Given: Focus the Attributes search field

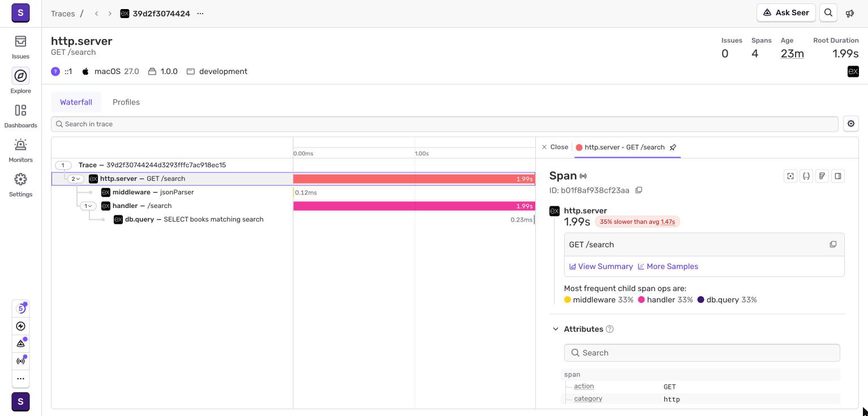Looking at the screenshot, I should click(702, 353).
